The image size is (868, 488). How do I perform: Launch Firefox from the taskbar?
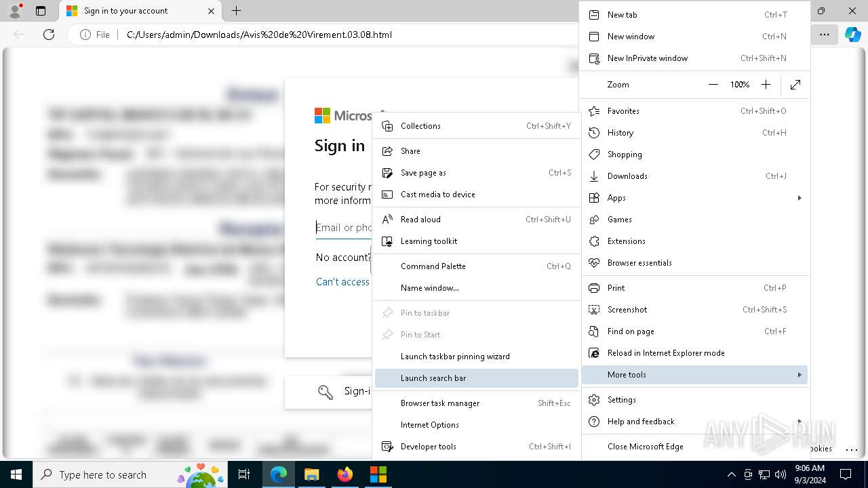pyautogui.click(x=344, y=474)
